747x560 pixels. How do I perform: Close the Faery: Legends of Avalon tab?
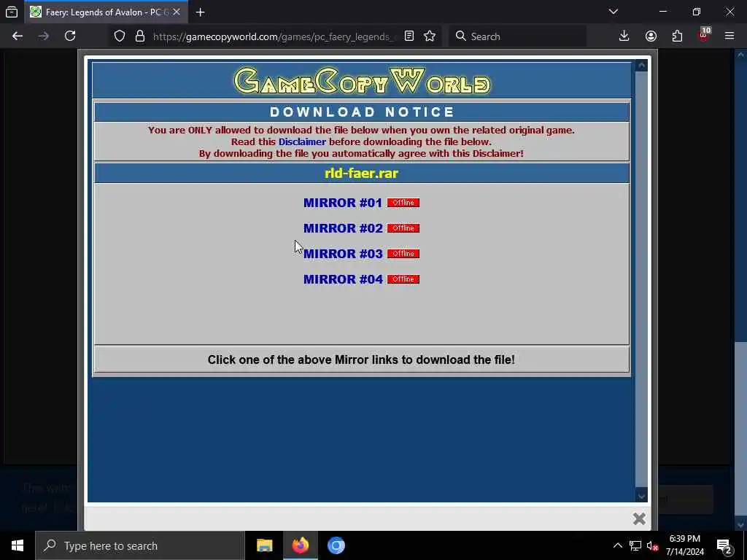[177, 12]
